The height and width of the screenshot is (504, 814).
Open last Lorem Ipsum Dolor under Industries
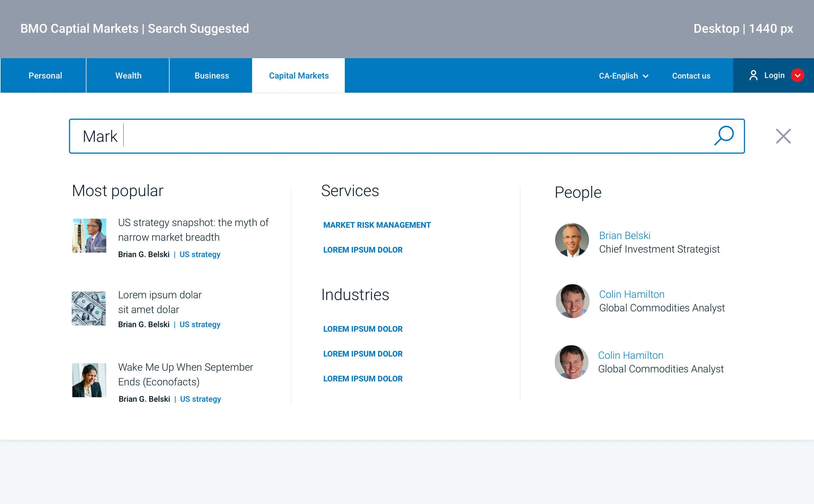pyautogui.click(x=363, y=379)
